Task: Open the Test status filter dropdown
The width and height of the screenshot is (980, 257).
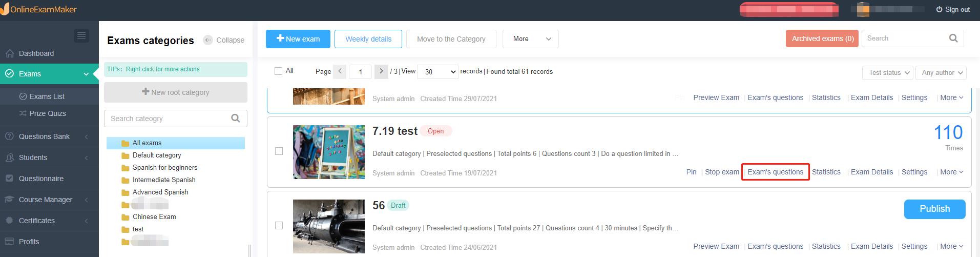Action: [x=888, y=73]
